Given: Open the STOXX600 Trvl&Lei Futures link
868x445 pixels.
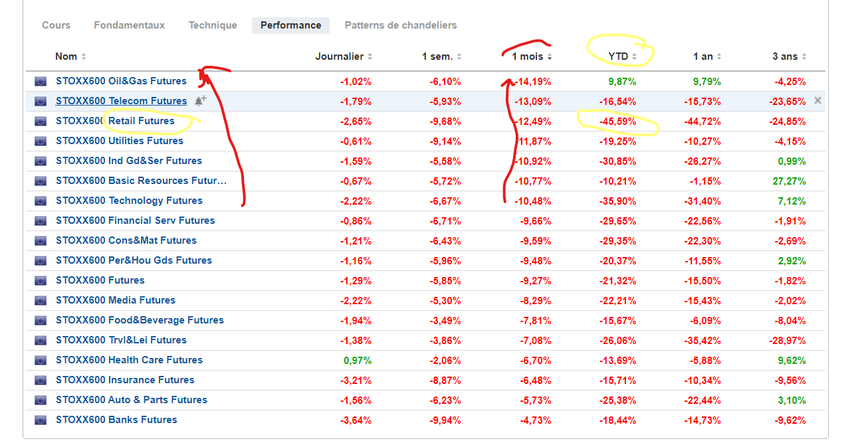Looking at the screenshot, I should pos(121,340).
